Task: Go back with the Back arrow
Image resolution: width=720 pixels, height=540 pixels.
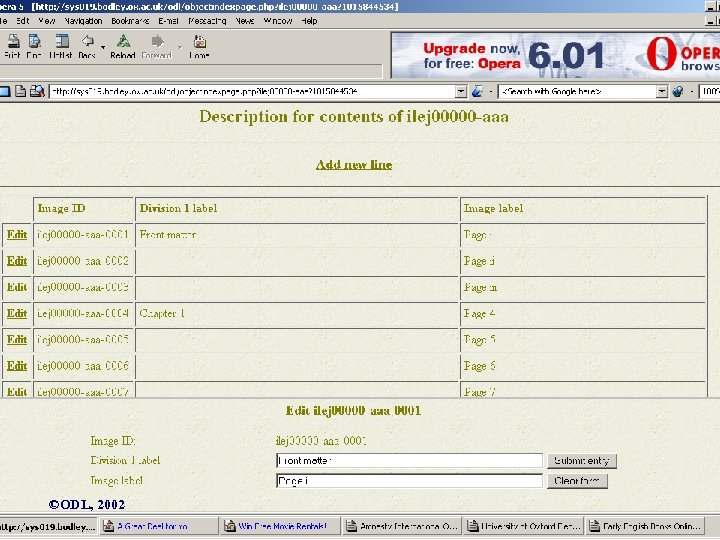Action: [x=87, y=42]
